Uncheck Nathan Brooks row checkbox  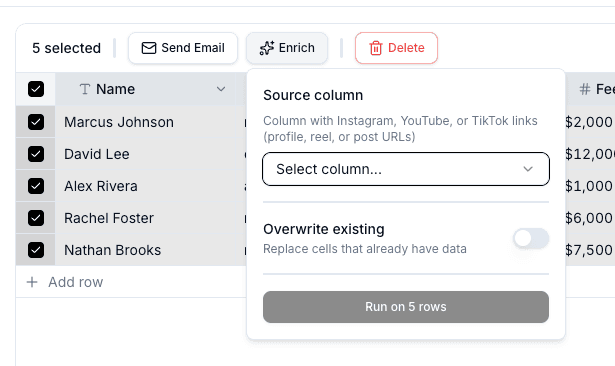point(36,250)
